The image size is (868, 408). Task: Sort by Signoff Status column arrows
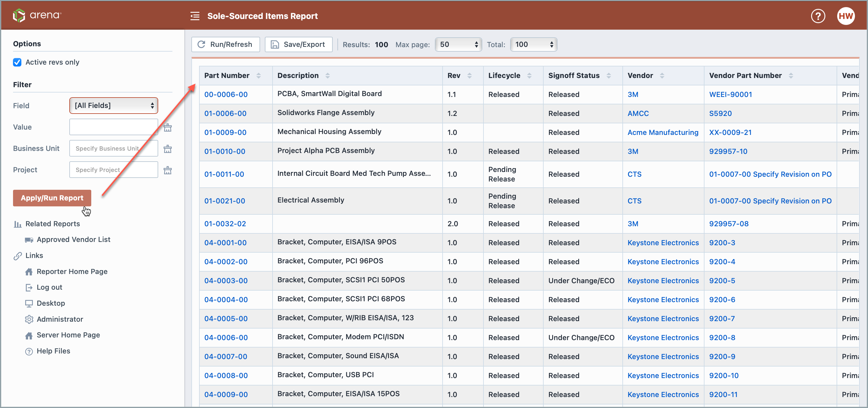click(x=608, y=76)
